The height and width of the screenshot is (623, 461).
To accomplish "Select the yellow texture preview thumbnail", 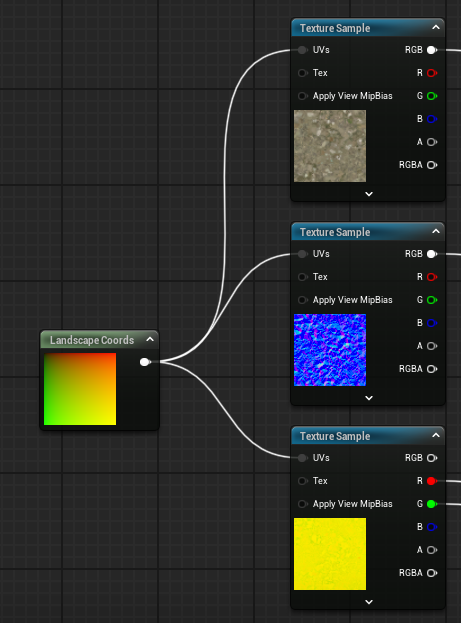I will click(330, 554).
